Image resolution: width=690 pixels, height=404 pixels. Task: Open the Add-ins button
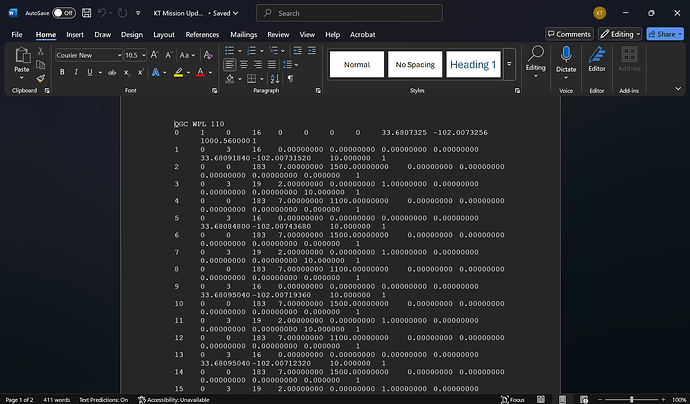(629, 59)
